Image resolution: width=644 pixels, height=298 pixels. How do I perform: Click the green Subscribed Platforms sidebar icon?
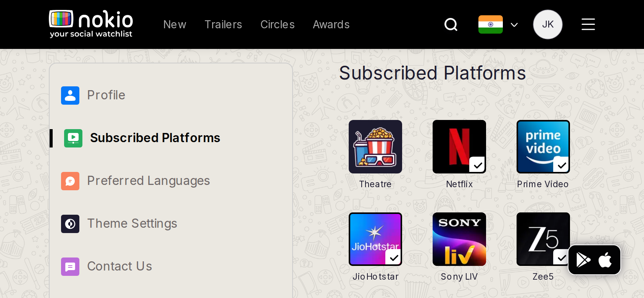click(x=73, y=138)
